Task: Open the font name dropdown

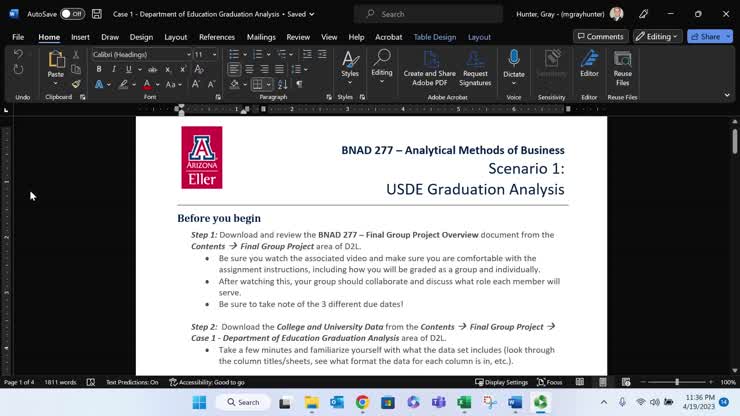Action: [x=188, y=55]
